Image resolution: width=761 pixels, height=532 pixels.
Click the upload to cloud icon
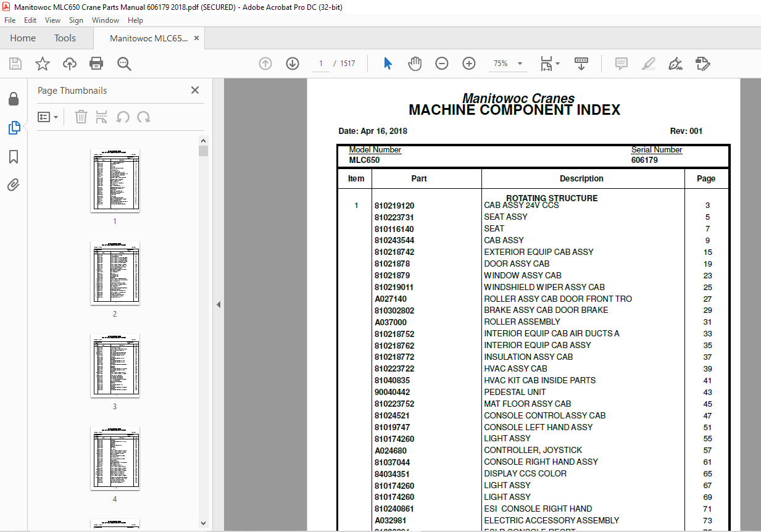pyautogui.click(x=70, y=64)
